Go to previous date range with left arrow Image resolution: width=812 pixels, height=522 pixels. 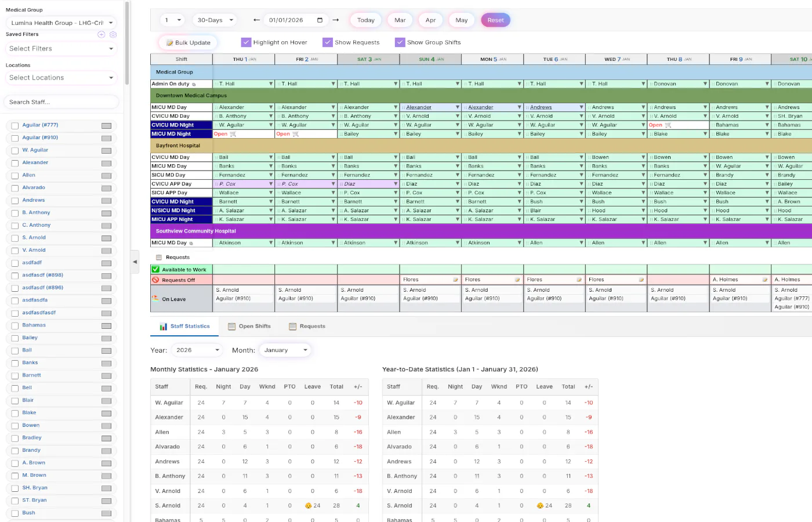256,20
